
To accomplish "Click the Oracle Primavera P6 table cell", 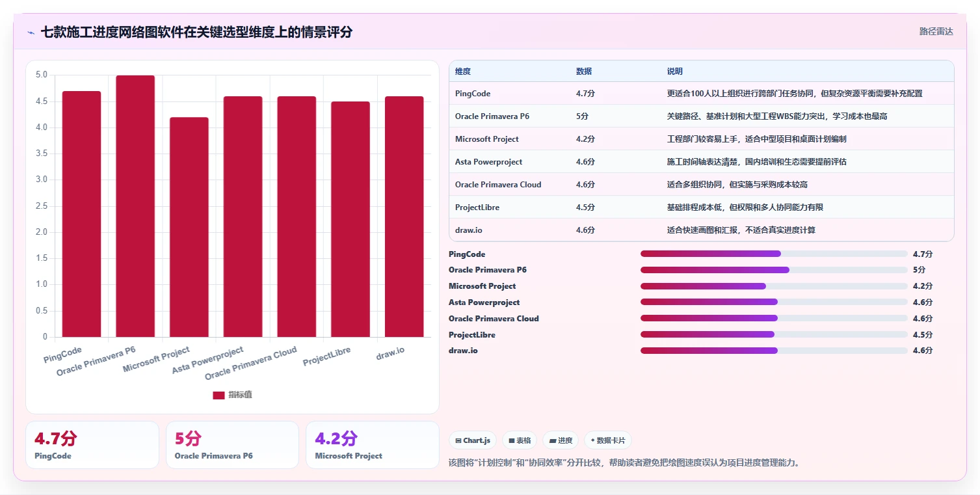I will pyautogui.click(x=492, y=116).
